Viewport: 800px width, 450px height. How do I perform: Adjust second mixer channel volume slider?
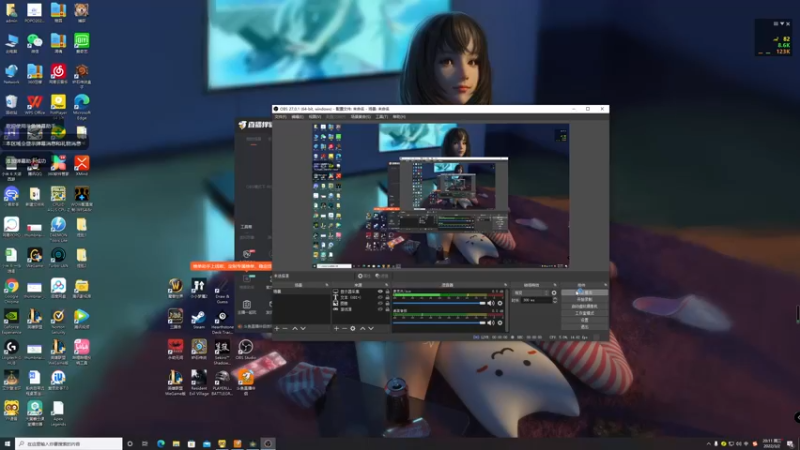439,322
